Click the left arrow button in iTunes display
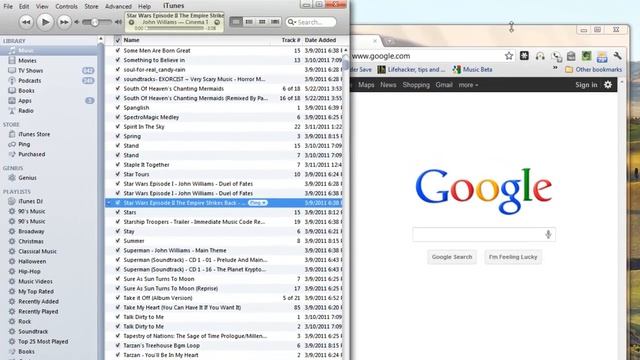 131,22
